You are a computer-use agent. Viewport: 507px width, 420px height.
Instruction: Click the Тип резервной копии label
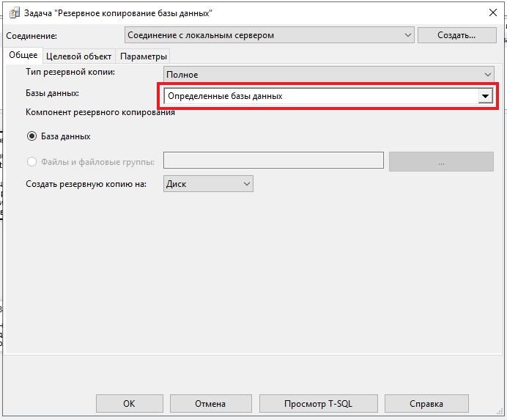[70, 72]
